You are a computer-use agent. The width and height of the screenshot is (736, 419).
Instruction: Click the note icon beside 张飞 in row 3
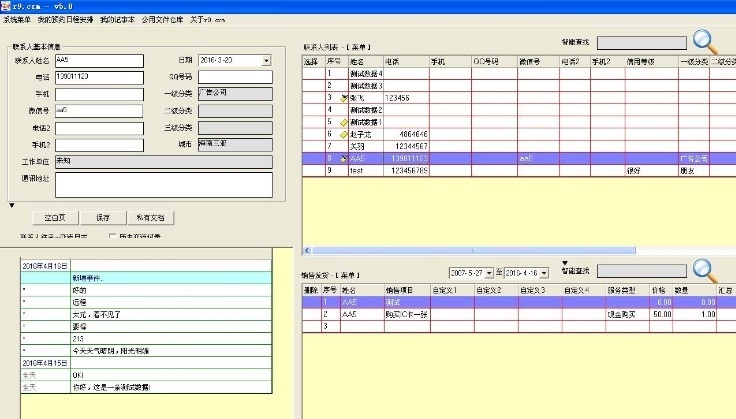pyautogui.click(x=344, y=98)
